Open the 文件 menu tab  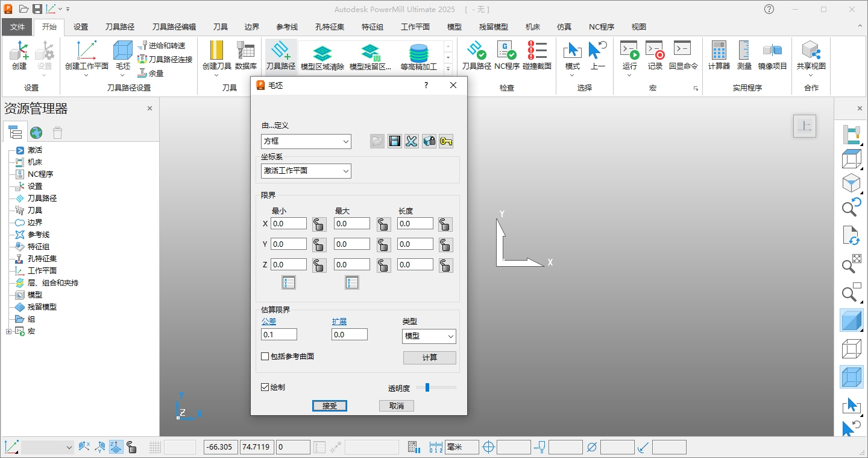coord(17,27)
